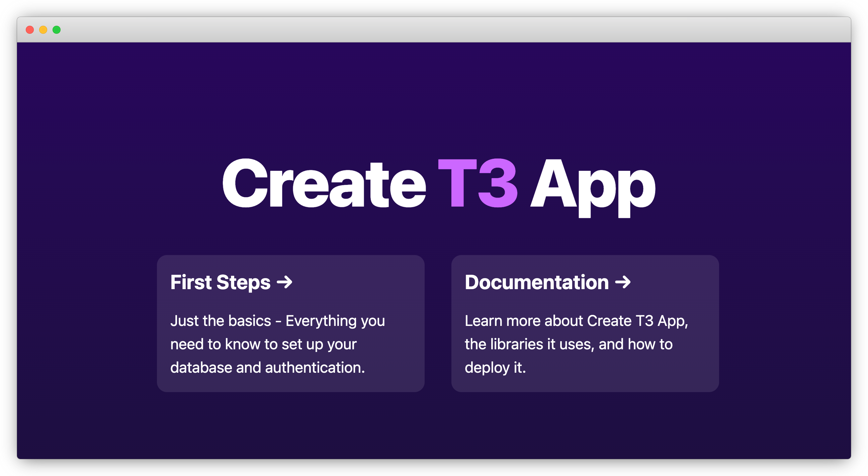The height and width of the screenshot is (476, 868).
Task: Click 'Learn more about Create T3 App' text
Action: click(576, 321)
